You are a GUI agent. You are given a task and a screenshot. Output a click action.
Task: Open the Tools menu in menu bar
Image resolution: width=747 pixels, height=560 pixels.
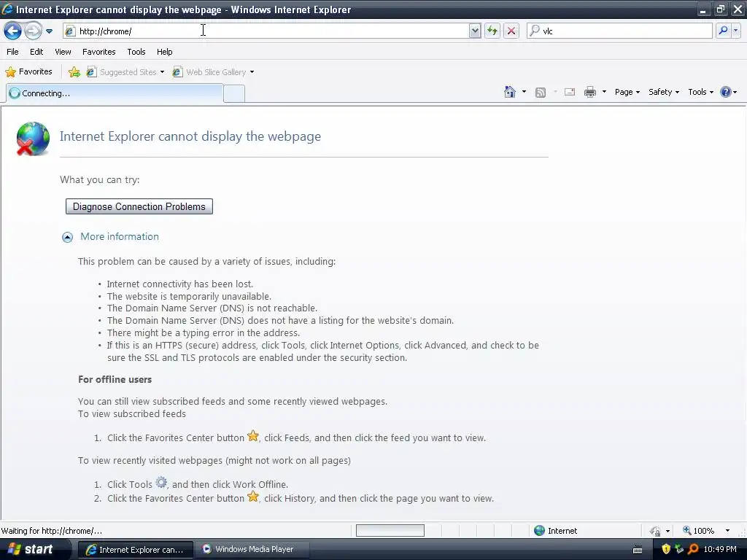tap(136, 52)
